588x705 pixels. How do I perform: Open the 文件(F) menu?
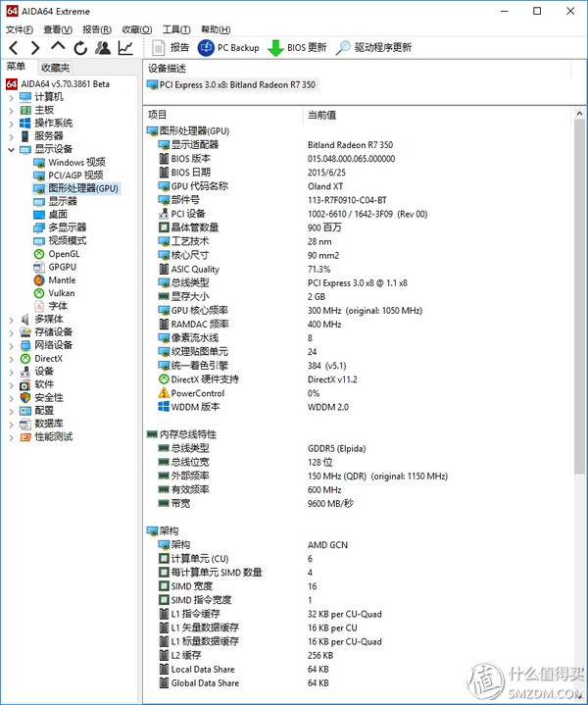click(20, 29)
